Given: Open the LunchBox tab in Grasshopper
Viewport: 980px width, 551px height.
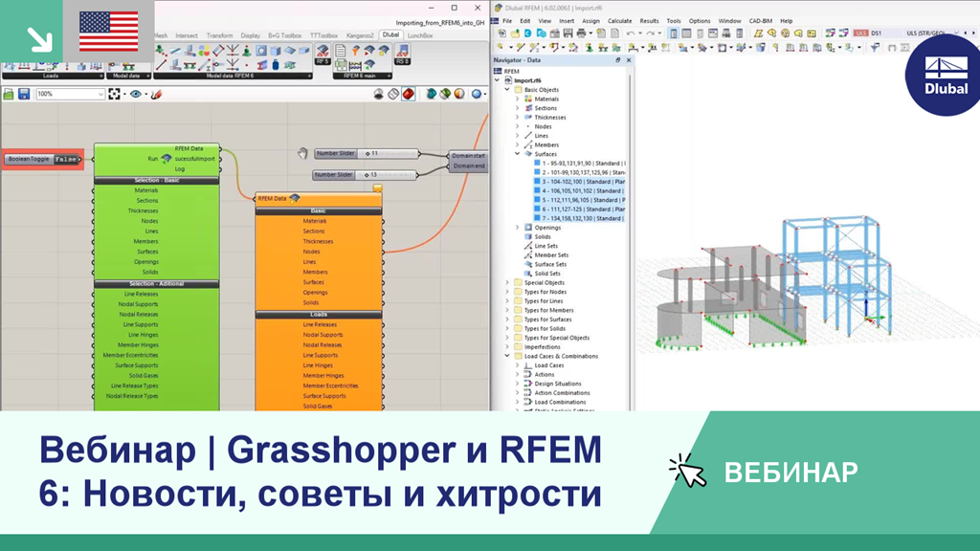Looking at the screenshot, I should click(420, 35).
